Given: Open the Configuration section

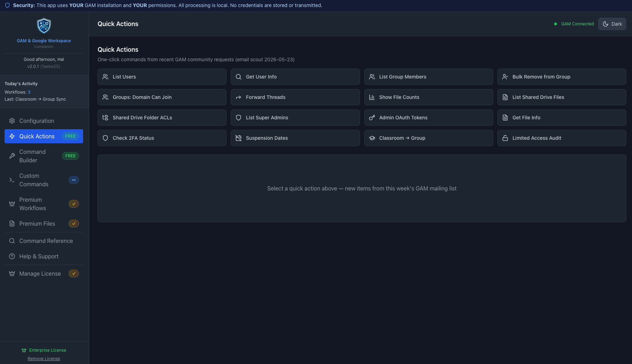Looking at the screenshot, I should 44,121.
